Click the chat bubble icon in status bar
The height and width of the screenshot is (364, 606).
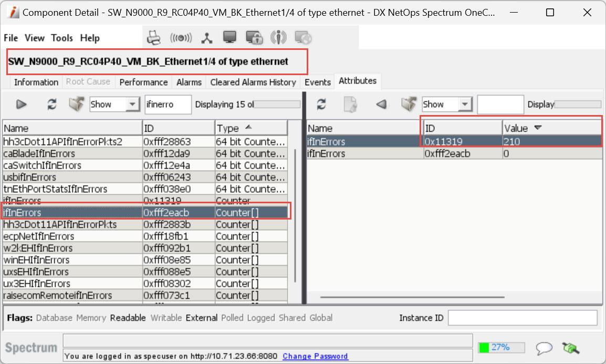point(544,348)
